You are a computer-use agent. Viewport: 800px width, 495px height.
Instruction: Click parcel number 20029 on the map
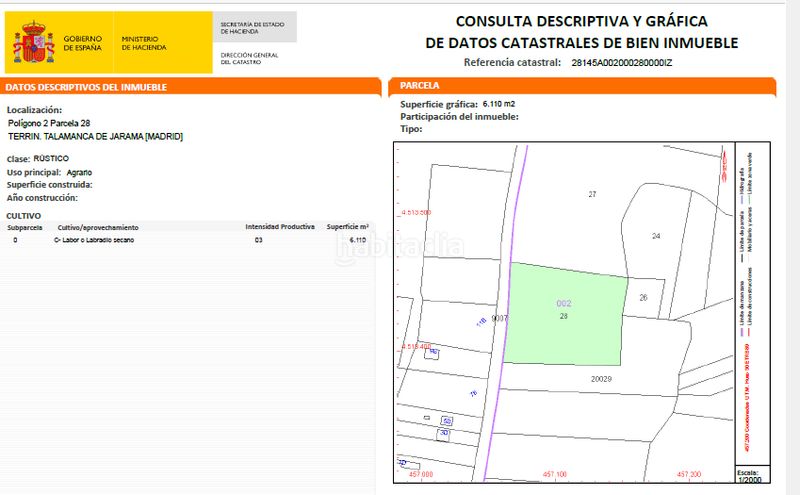pyautogui.click(x=601, y=379)
